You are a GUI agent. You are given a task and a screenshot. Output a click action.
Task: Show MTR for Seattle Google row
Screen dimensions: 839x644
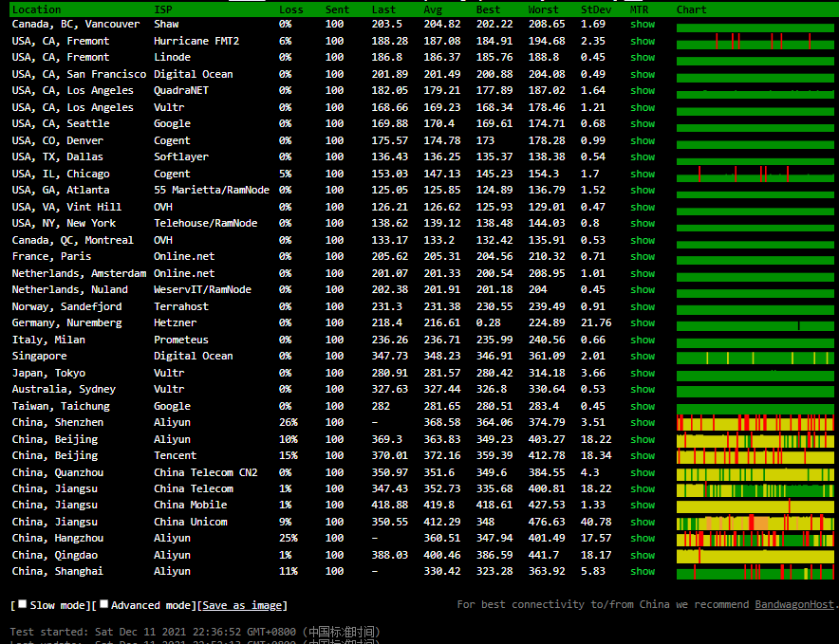click(643, 123)
